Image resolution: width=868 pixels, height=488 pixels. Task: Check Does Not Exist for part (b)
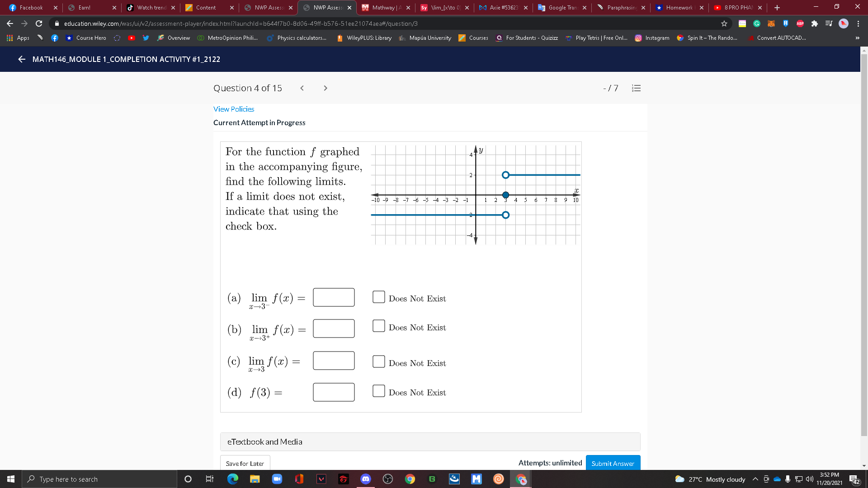pos(378,326)
